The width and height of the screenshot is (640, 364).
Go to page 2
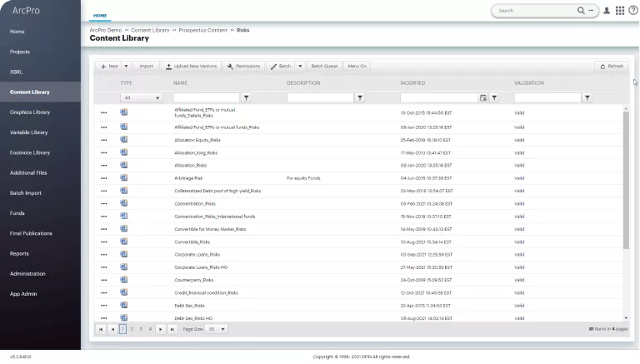(132, 329)
